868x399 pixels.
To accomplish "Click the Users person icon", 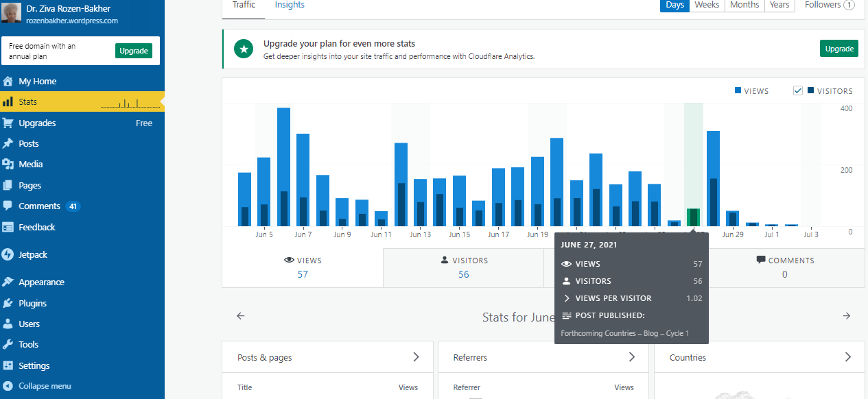I will (8, 324).
